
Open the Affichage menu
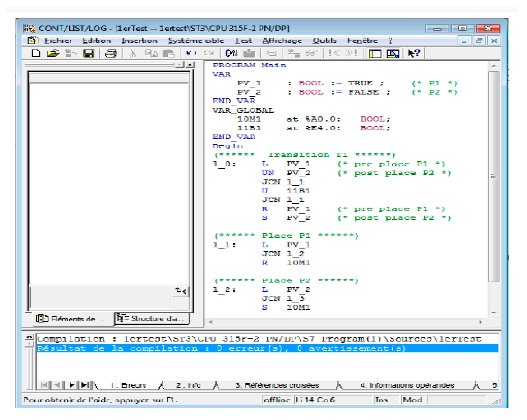(282, 40)
